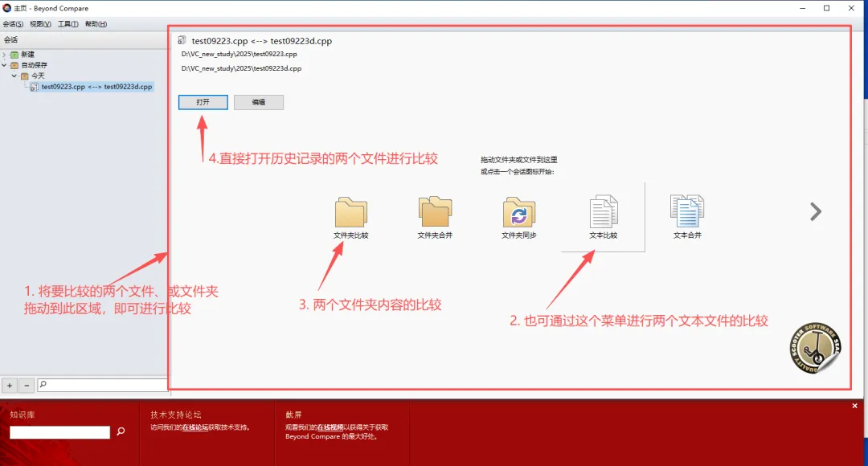Click the knowledge base search magnifier icon

tap(121, 431)
